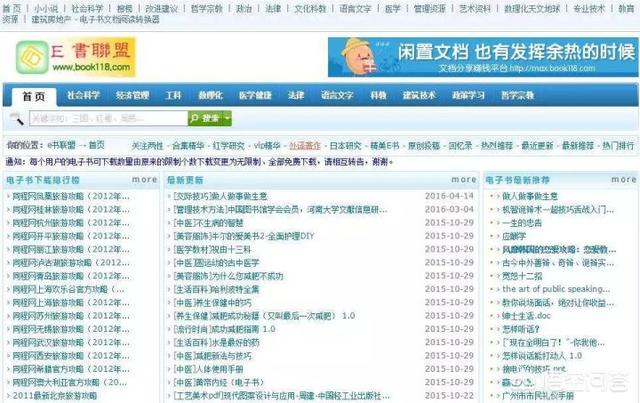Image resolution: width=640 pixels, height=403 pixels.
Task: Expand more in 电子书下载排行榜 panel
Action: coord(144,180)
